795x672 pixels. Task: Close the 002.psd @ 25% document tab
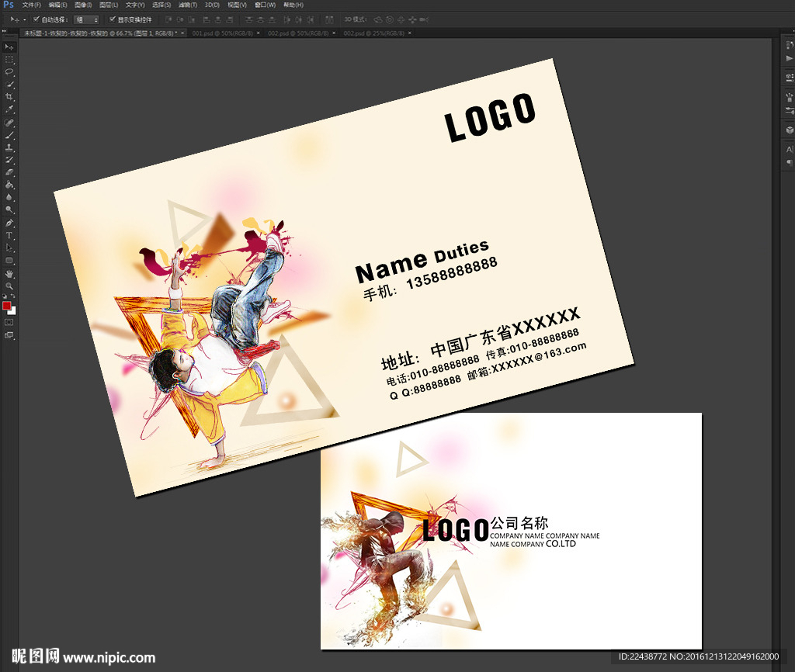pos(410,33)
